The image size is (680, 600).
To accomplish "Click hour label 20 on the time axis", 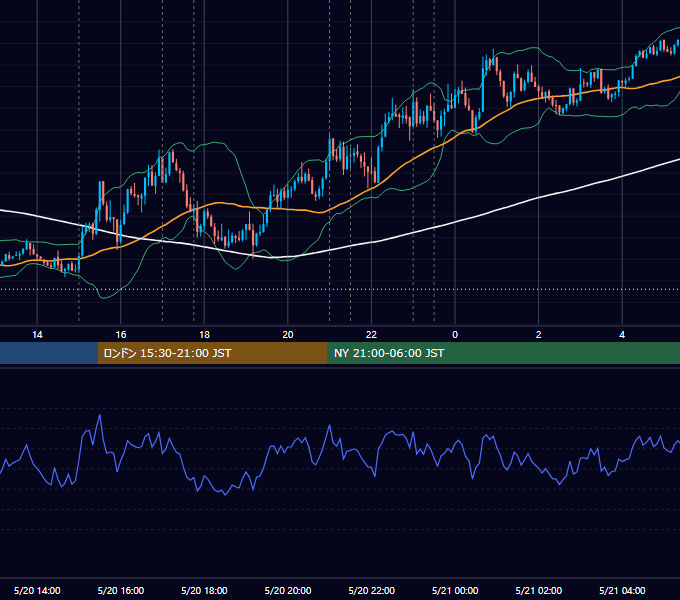I will [x=288, y=335].
